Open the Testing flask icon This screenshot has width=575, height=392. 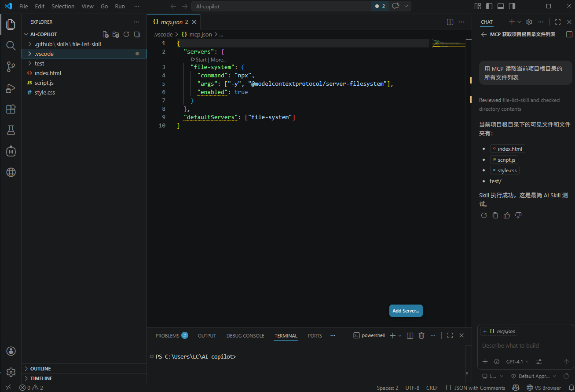tap(11, 130)
